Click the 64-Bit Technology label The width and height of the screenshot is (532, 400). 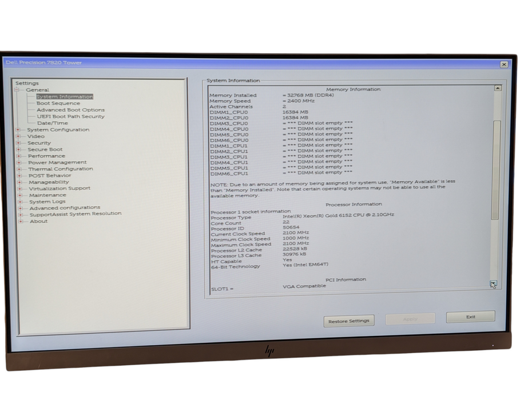click(x=236, y=267)
